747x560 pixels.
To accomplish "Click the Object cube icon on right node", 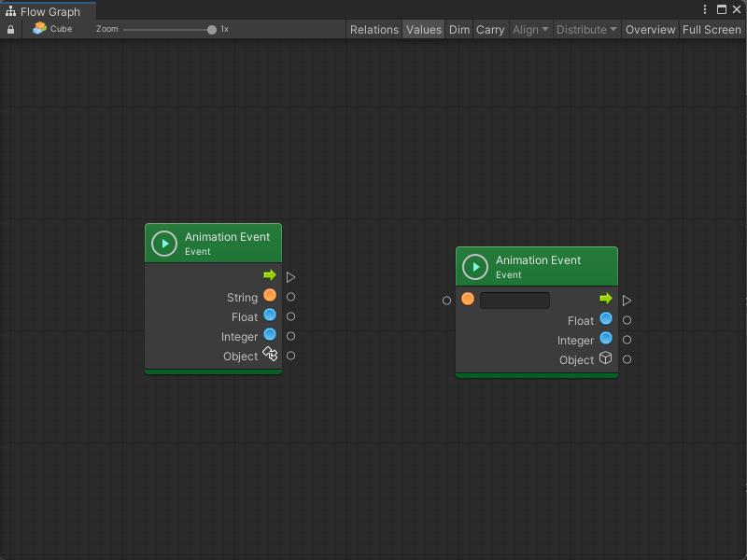I will [606, 358].
